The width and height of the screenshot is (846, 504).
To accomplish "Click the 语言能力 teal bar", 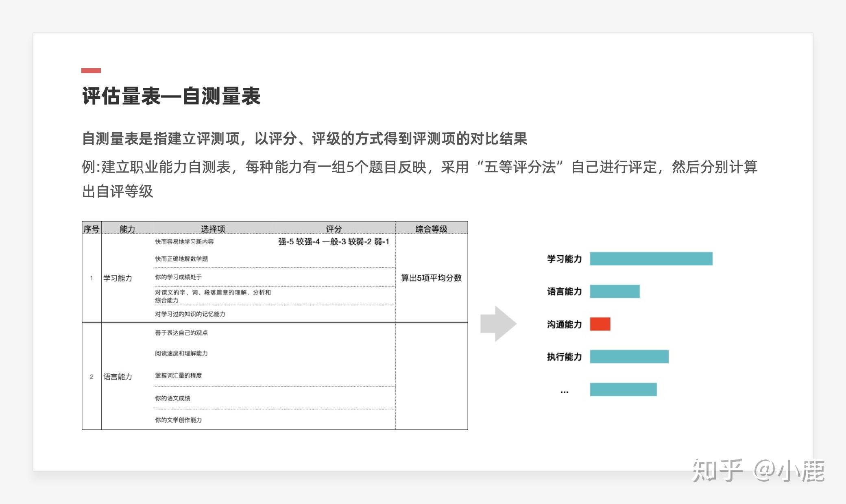I will (615, 291).
